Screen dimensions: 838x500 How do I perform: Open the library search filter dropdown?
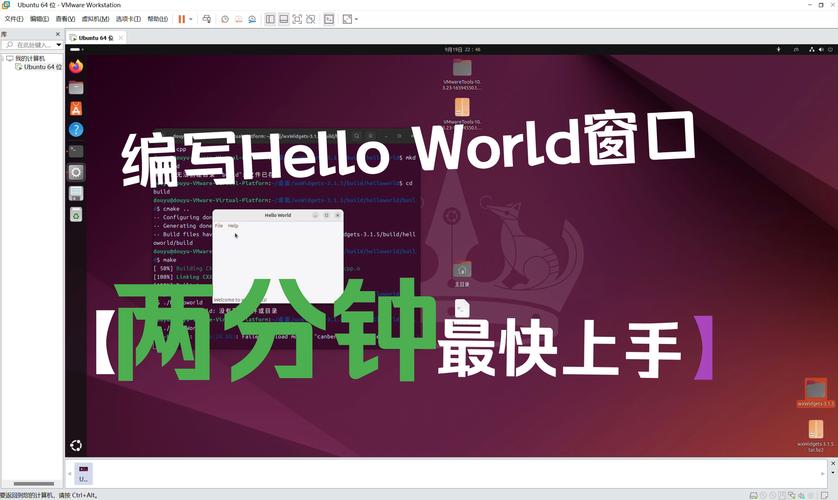59,45
